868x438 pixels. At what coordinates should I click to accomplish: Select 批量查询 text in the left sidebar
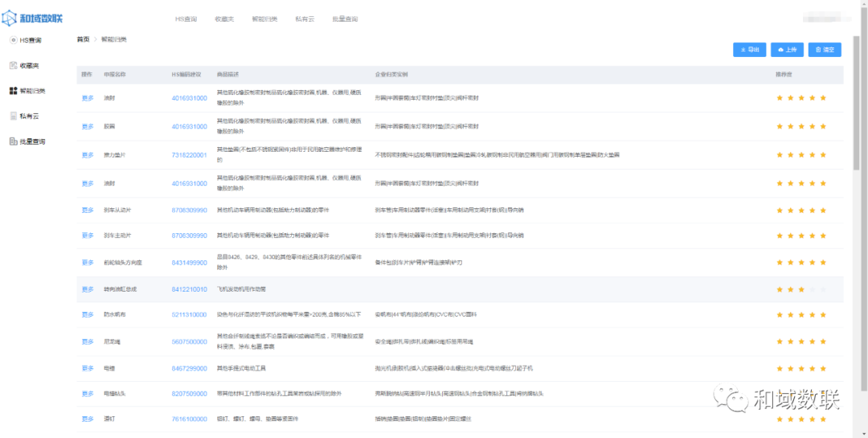32,141
